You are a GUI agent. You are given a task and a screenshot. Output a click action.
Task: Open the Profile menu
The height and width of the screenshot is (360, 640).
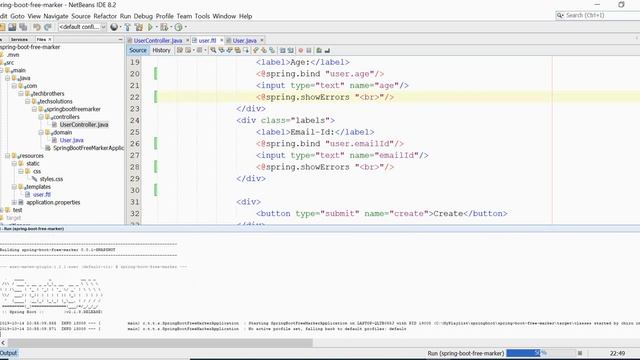(x=164, y=16)
